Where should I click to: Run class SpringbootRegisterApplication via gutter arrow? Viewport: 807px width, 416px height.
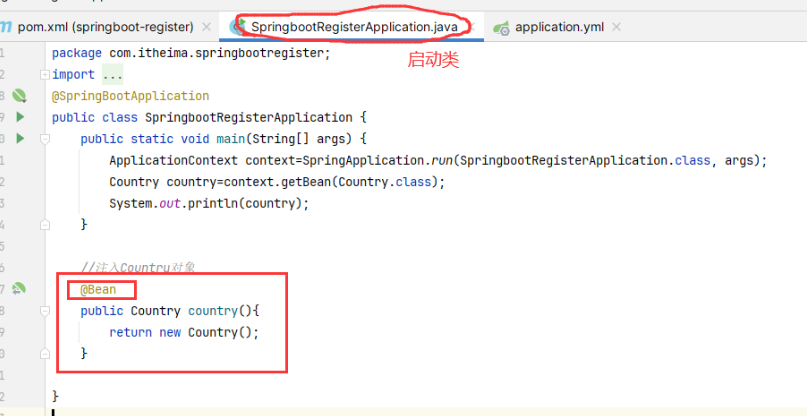pos(20,117)
